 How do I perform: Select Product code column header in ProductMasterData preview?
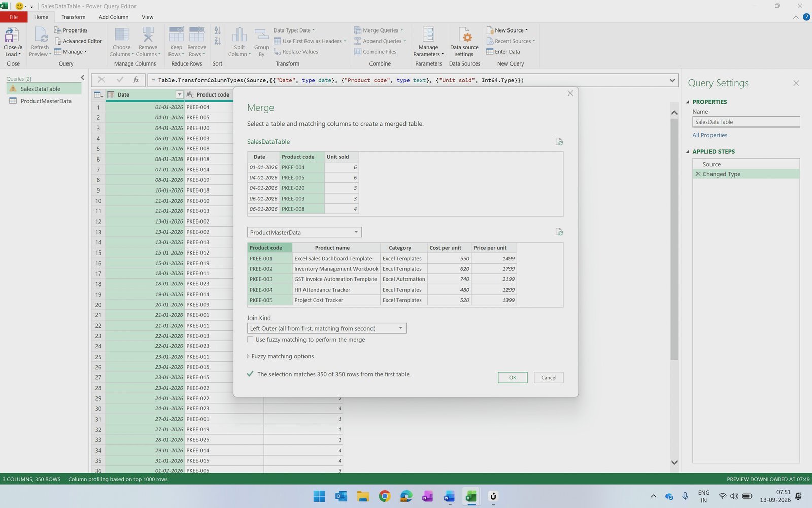tap(269, 248)
